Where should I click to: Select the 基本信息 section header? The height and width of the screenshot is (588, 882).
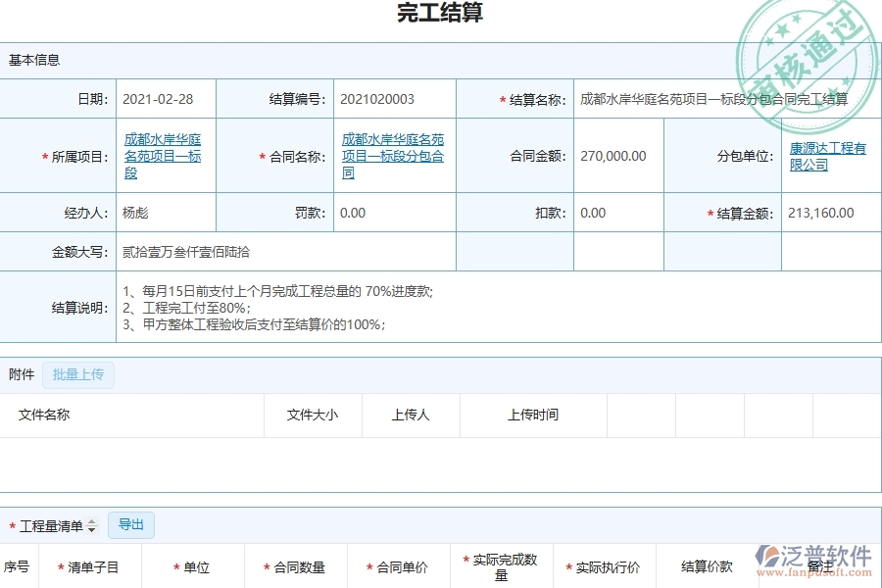point(35,59)
